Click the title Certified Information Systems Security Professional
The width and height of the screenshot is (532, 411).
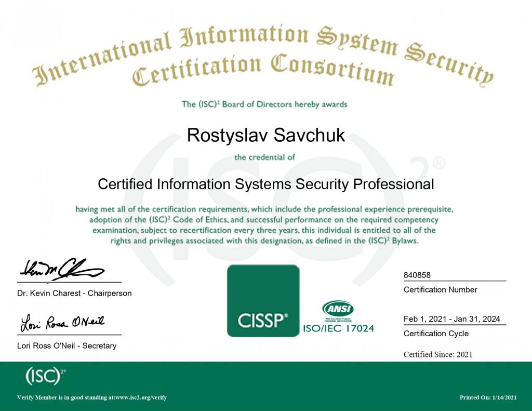266,184
